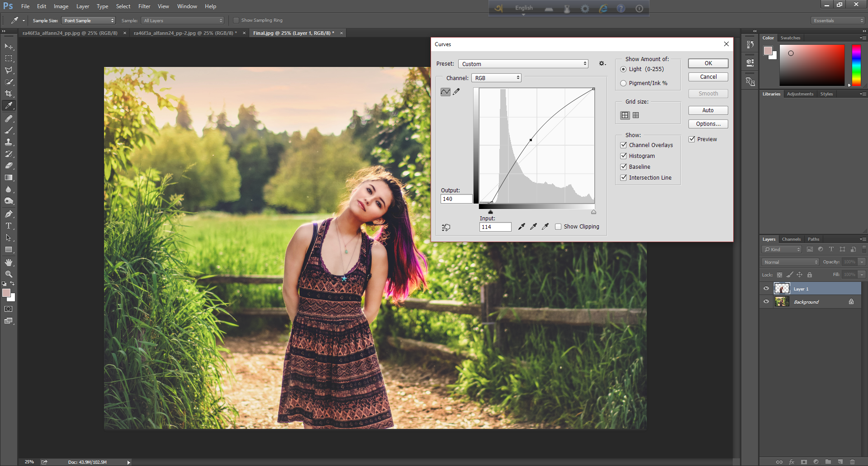Select the Crop tool
The image size is (868, 466).
9,94
